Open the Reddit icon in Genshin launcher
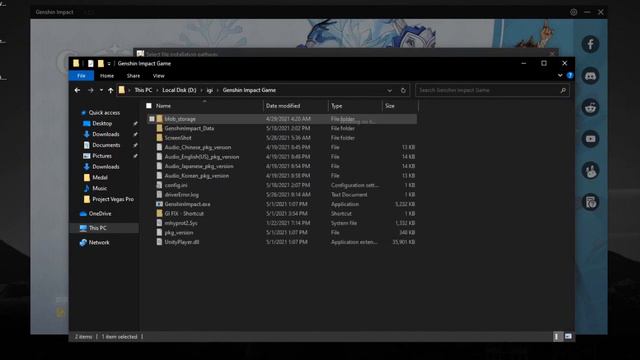This screenshot has height=360, width=640. pos(590,107)
